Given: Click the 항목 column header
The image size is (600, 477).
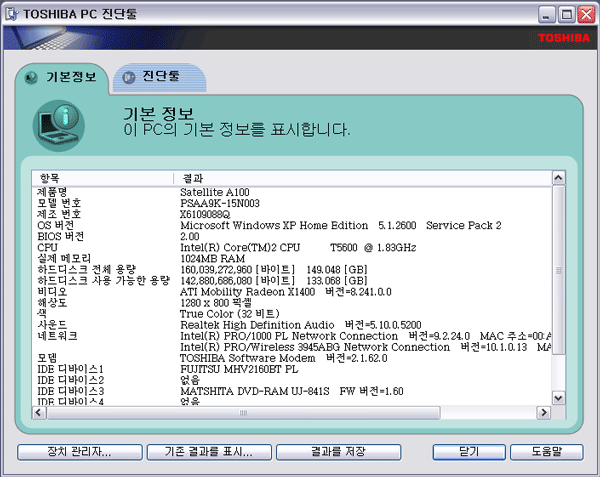Looking at the screenshot, I should [103, 178].
